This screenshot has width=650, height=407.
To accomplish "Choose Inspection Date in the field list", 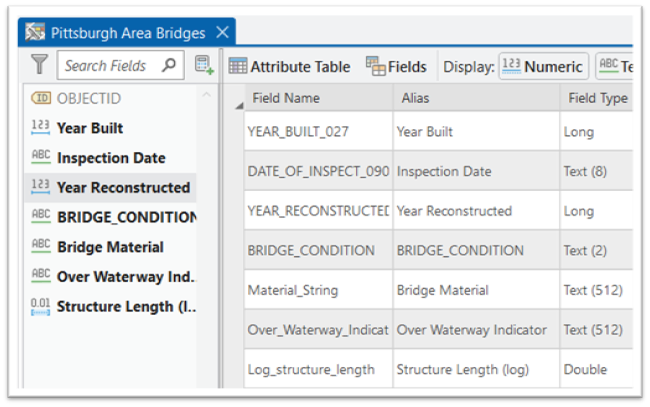I will click(x=110, y=158).
